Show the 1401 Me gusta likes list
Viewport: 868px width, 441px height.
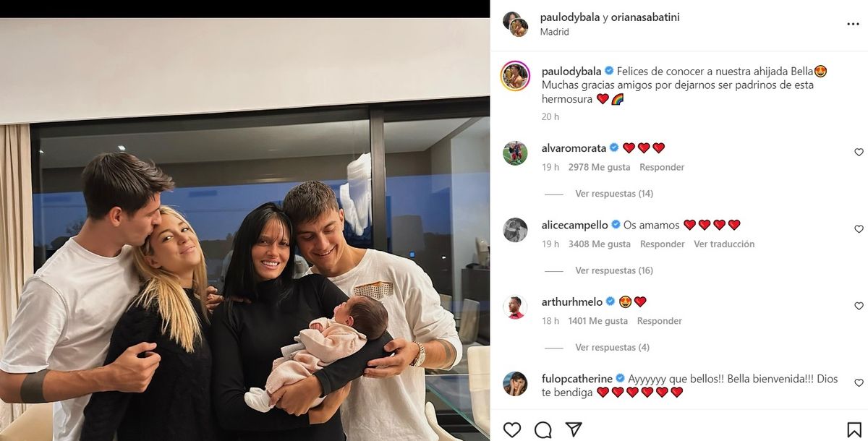coord(597,321)
